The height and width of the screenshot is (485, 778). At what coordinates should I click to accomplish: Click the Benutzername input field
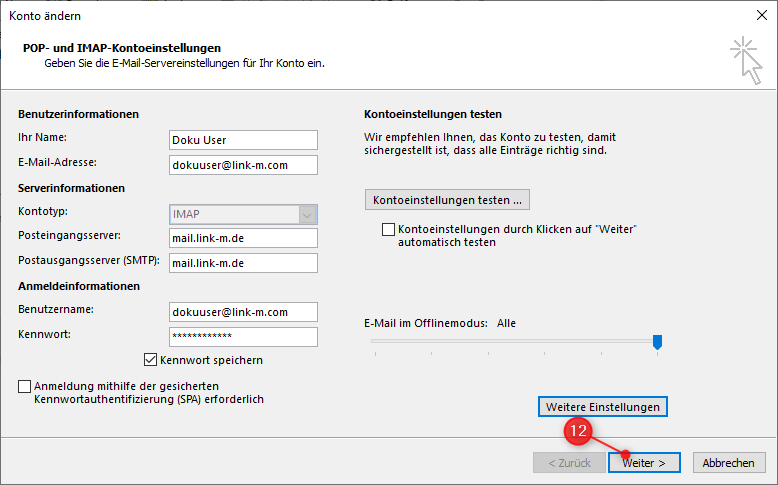pyautogui.click(x=243, y=312)
